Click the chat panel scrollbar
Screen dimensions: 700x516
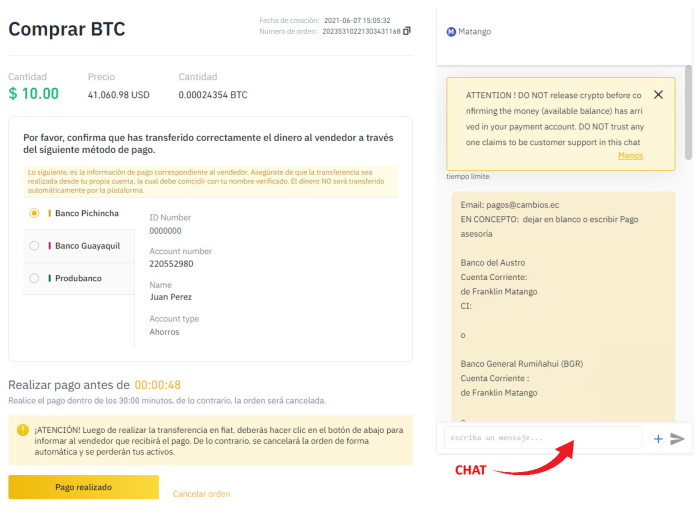[x=688, y=112]
